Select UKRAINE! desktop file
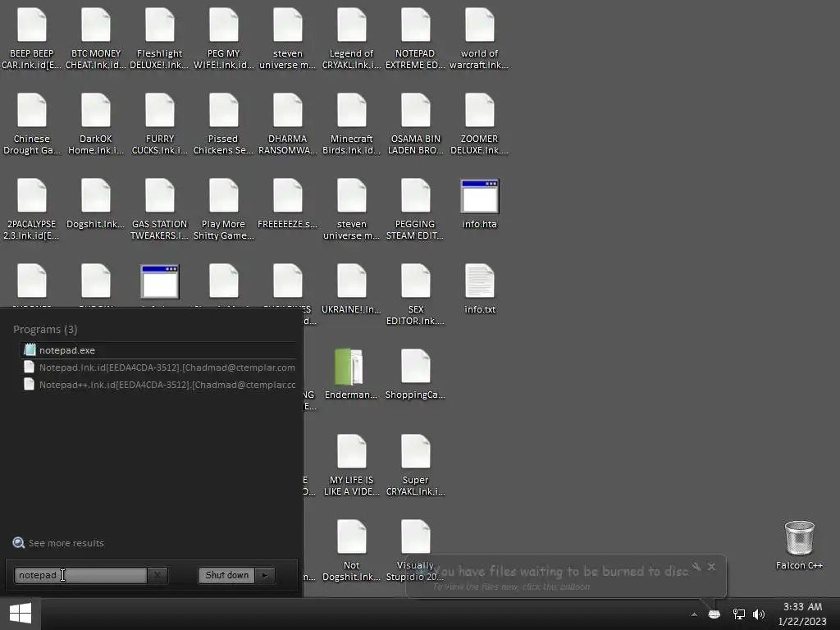The height and width of the screenshot is (630, 840). [x=351, y=290]
